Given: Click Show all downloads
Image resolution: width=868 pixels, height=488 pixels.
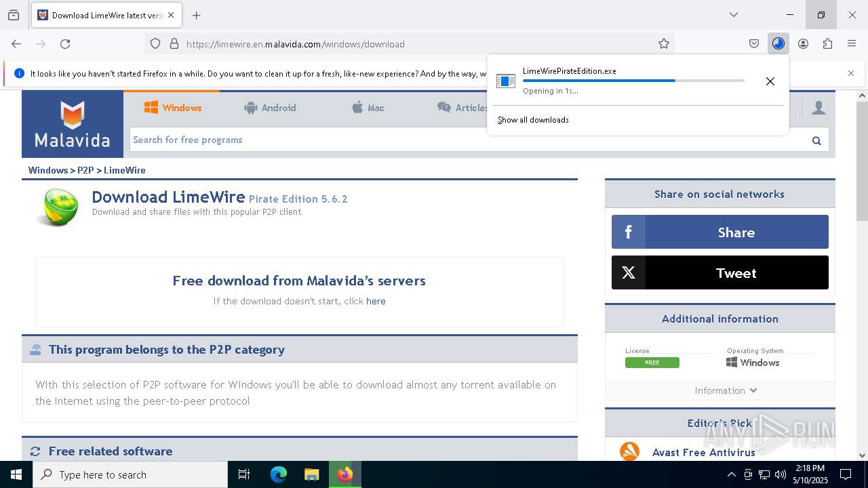Looking at the screenshot, I should click(533, 120).
